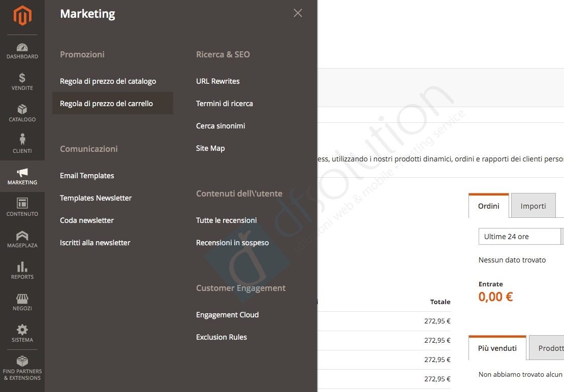Viewport: 564px width, 392px height.
Task: Open Exclusion Rules menu item
Action: (x=222, y=337)
